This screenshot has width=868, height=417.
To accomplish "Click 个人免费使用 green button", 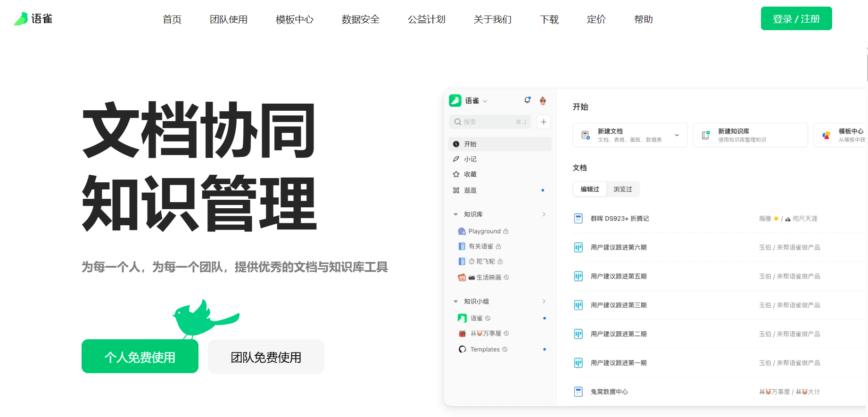I will [140, 357].
